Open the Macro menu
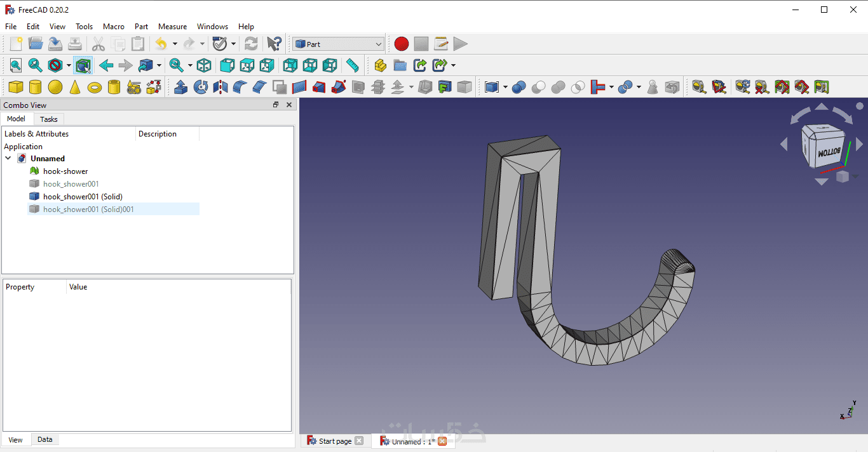 (114, 27)
